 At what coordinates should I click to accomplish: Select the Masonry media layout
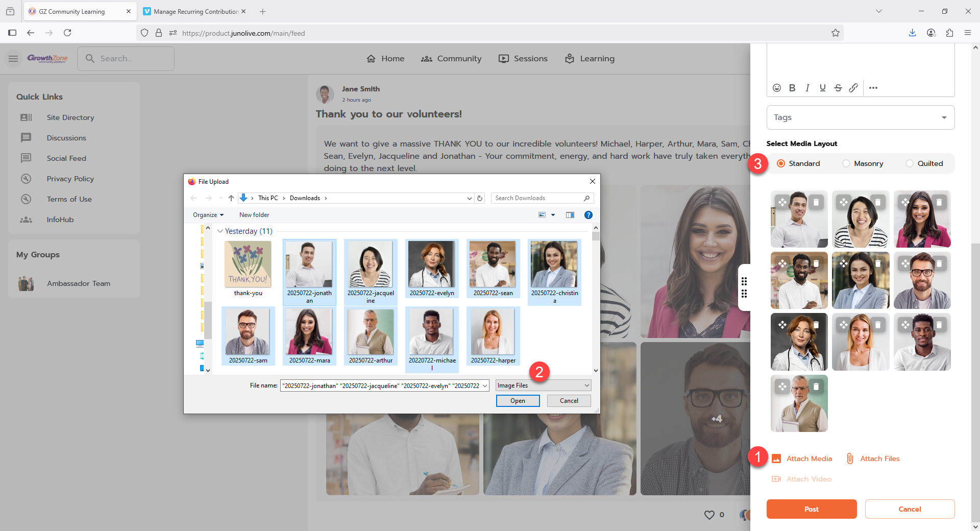pos(863,163)
